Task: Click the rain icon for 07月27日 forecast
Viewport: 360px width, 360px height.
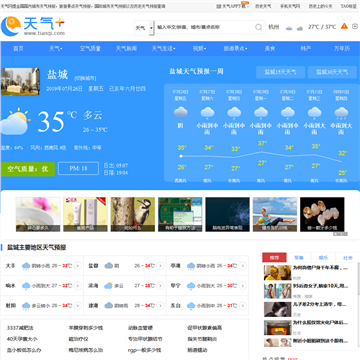Action: point(207,113)
